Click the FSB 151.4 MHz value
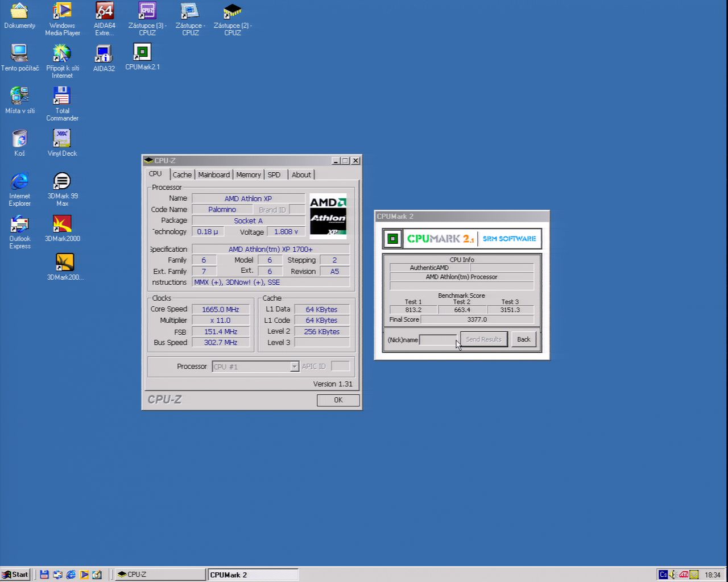 (221, 332)
